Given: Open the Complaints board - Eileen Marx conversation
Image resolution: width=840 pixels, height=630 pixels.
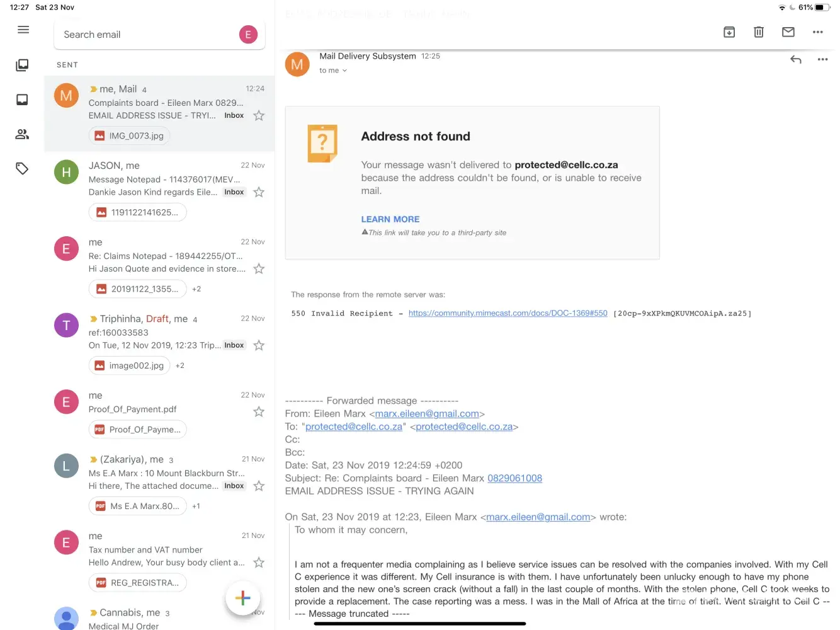Looking at the screenshot, I should 159,114.
